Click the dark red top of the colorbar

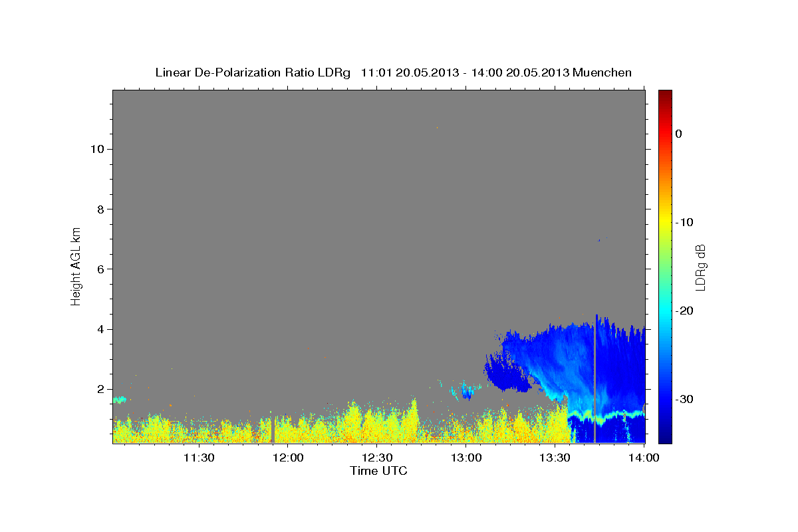click(x=665, y=95)
